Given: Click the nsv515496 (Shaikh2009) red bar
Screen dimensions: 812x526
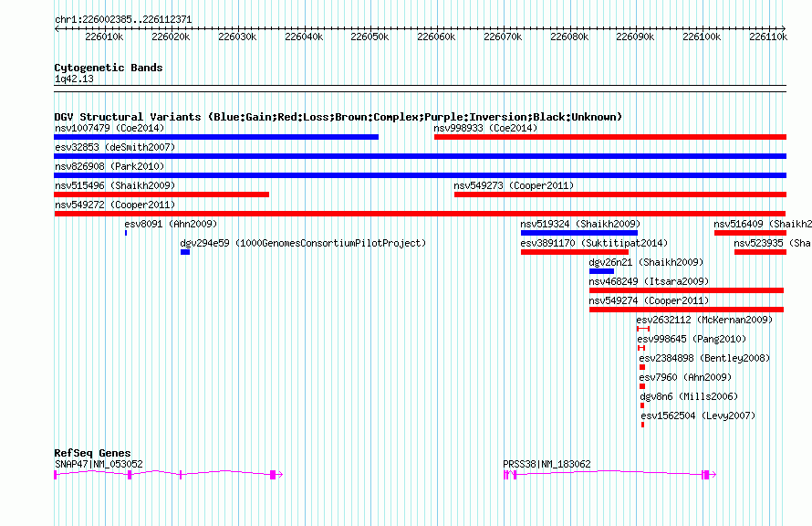Looking at the screenshot, I should (x=161, y=195).
